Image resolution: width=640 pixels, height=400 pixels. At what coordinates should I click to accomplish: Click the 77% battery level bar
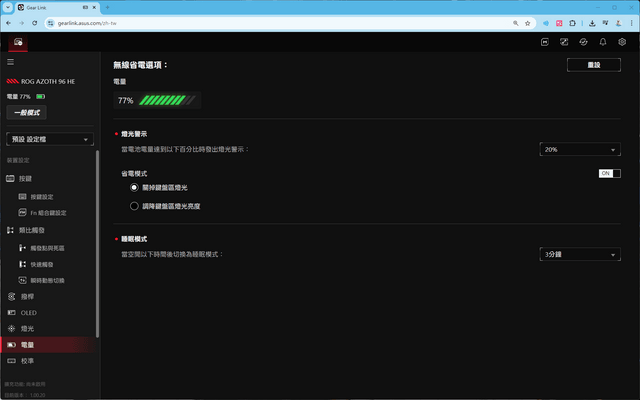(167, 100)
